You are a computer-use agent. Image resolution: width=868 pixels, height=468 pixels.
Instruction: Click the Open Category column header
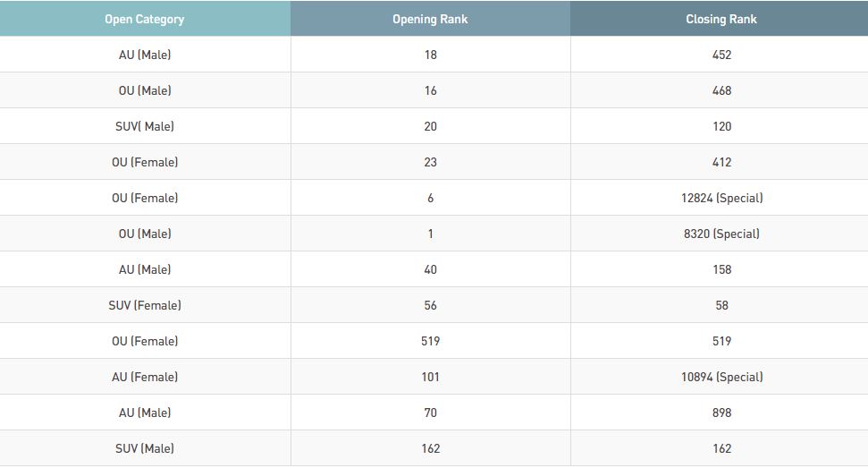[x=145, y=19]
